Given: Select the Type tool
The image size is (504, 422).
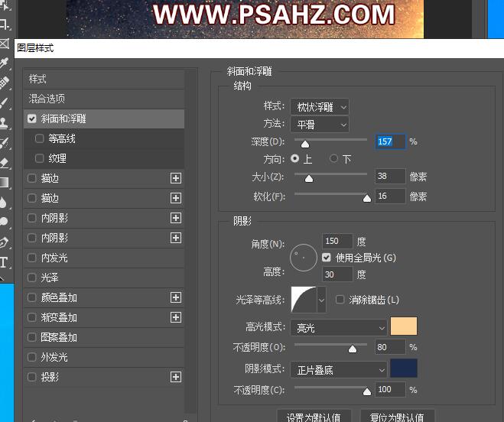Looking at the screenshot, I should (x=4, y=262).
